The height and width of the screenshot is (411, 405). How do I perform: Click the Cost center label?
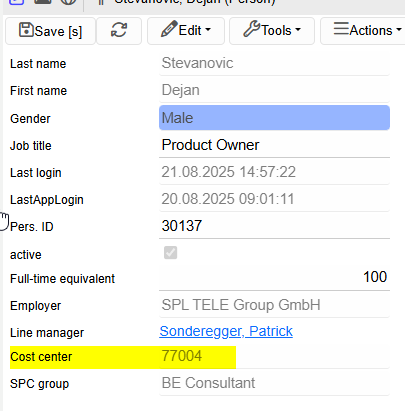pos(41,357)
